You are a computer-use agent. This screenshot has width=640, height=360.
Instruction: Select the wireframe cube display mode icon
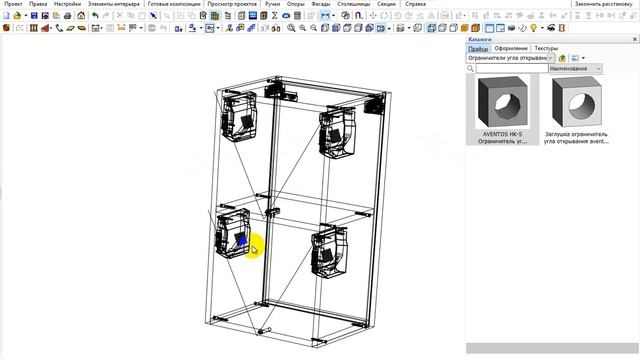[x=431, y=28]
